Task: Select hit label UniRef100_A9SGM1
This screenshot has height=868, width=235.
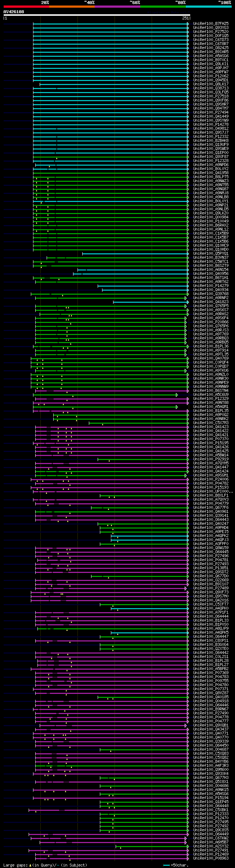Action: [x=211, y=475]
